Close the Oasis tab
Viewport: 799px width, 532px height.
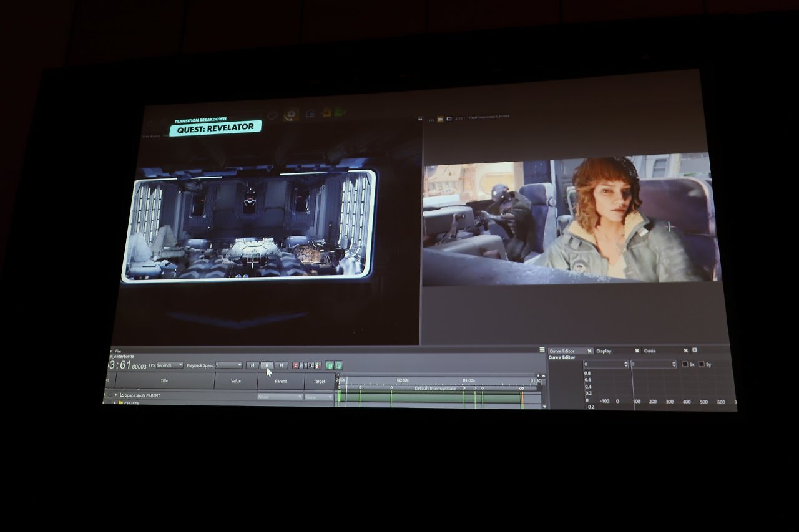(x=685, y=351)
